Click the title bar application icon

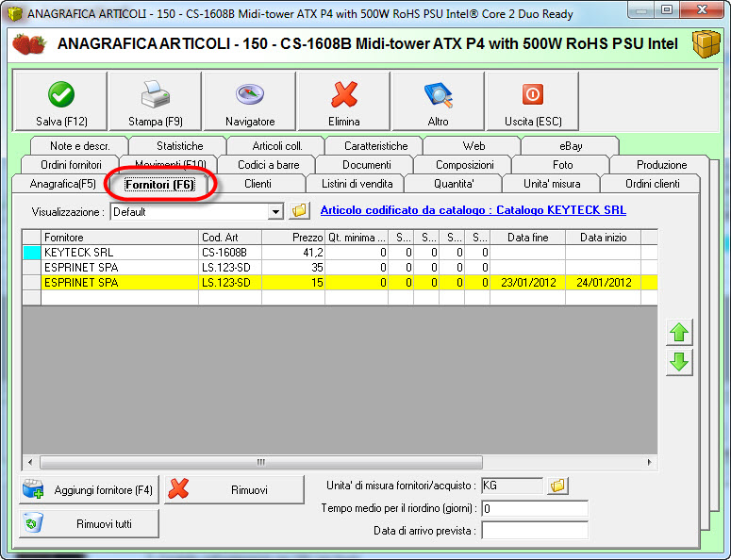(x=14, y=13)
